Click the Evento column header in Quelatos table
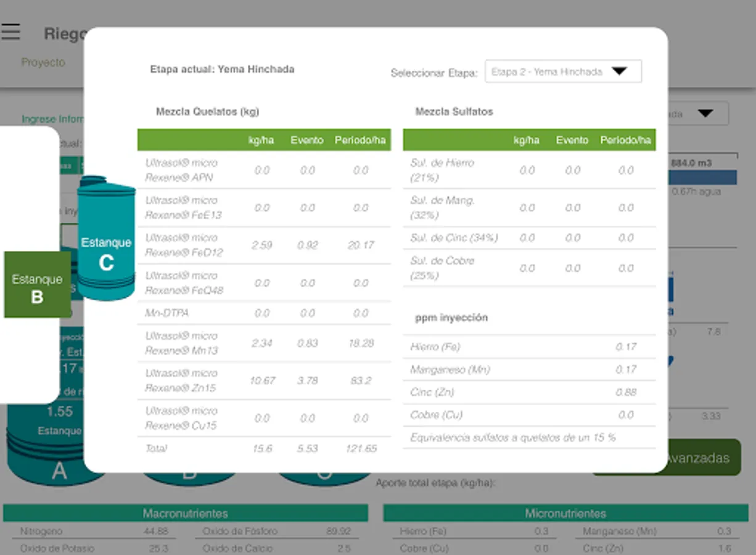 307,140
